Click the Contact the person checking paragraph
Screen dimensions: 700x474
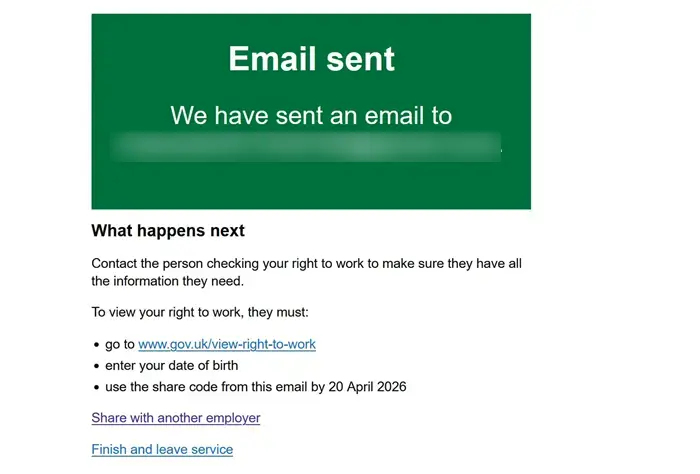tap(307, 264)
